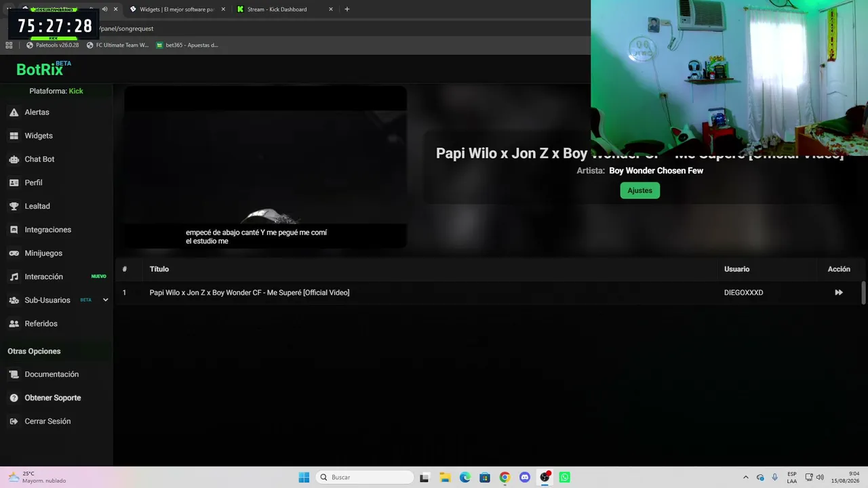Open the Widgets grid icon in sidebar
Viewport: 868px width, 488px height.
[x=14, y=136]
